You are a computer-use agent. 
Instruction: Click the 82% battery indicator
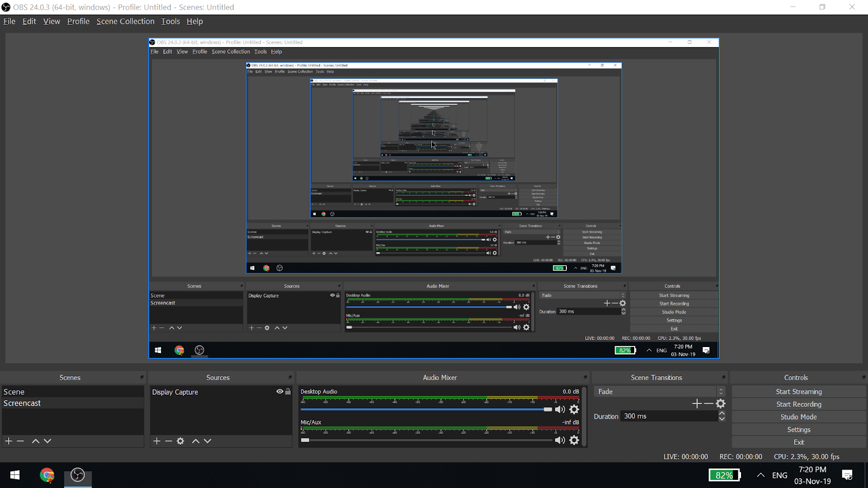[x=724, y=475]
